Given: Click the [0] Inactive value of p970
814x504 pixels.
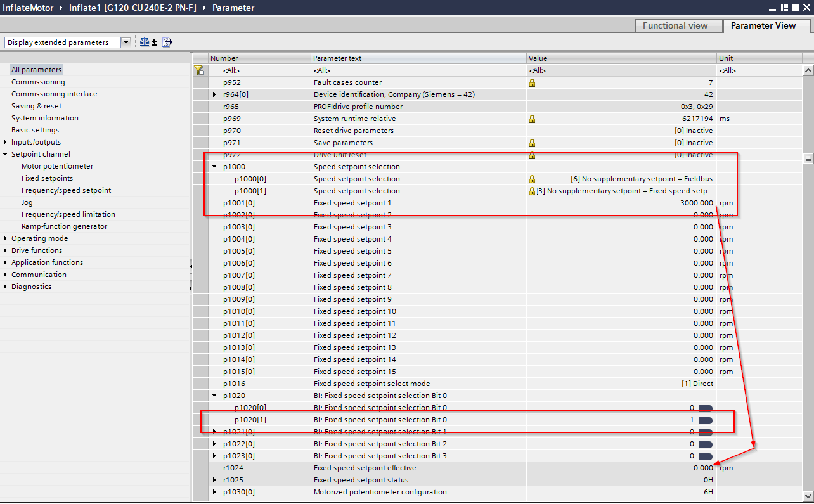Looking at the screenshot, I should [x=694, y=131].
